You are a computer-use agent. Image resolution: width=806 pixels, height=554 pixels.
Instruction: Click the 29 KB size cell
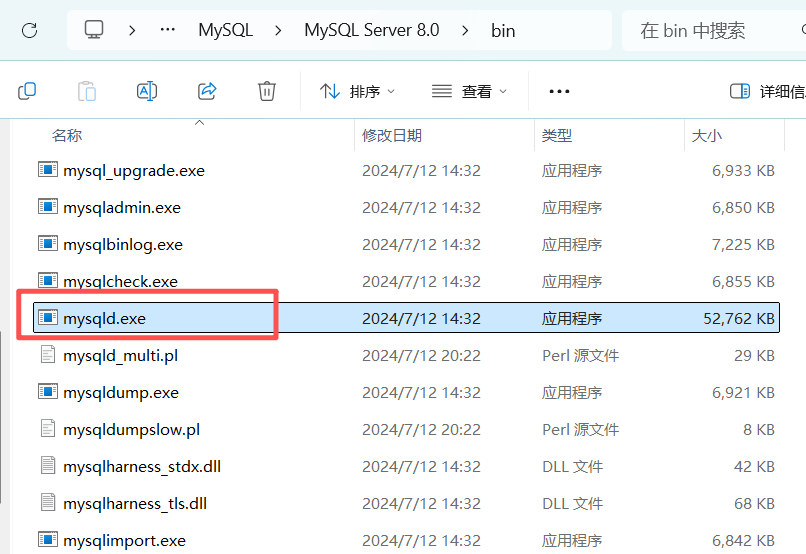pyautogui.click(x=754, y=356)
